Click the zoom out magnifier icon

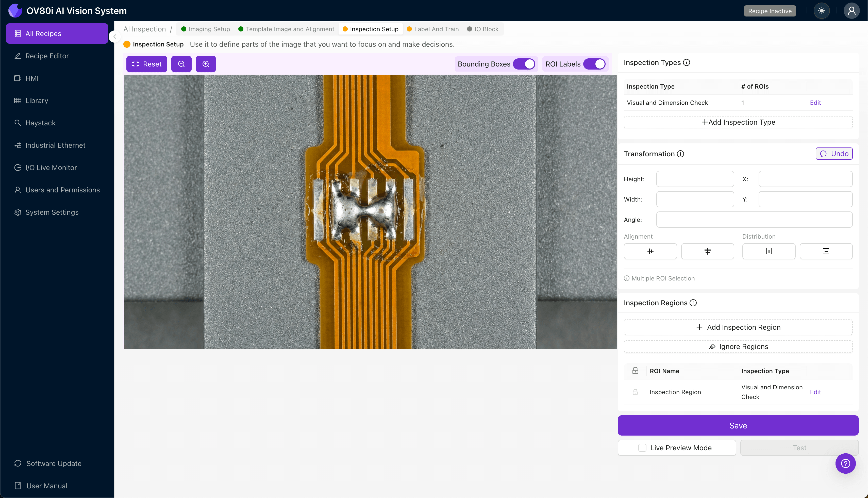181,64
